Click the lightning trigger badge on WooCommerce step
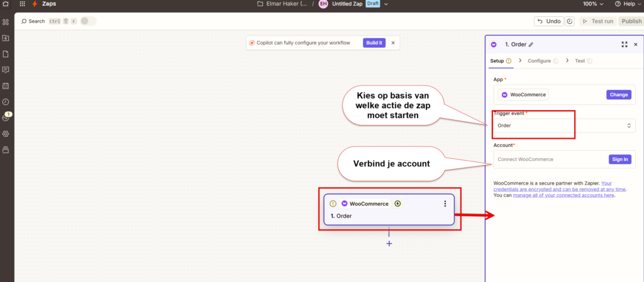Image resolution: width=644 pixels, height=282 pixels. pyautogui.click(x=397, y=203)
